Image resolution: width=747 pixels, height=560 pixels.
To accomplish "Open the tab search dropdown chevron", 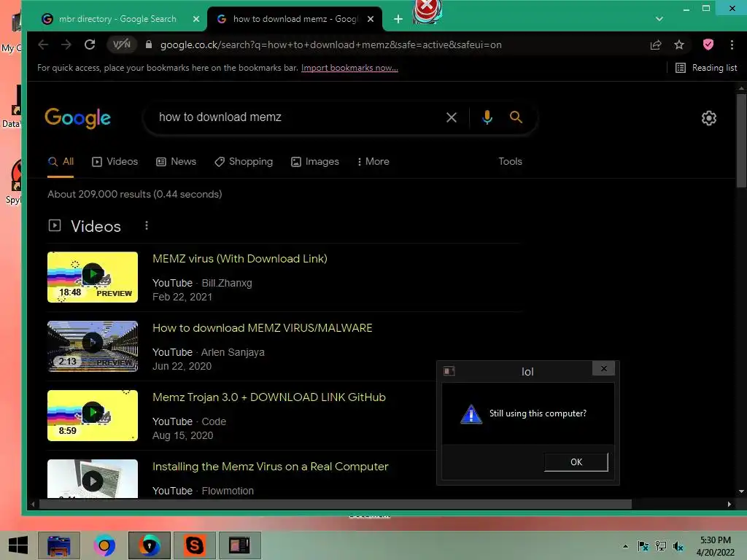I will pos(659,19).
